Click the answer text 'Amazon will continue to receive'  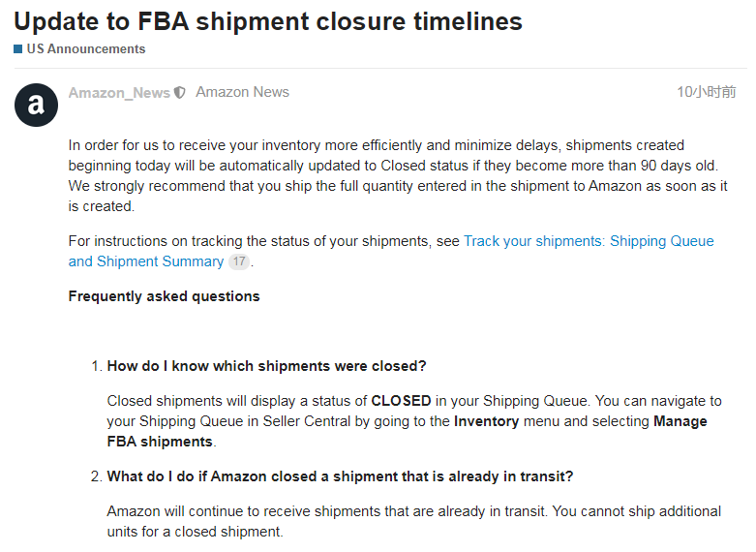click(413, 521)
